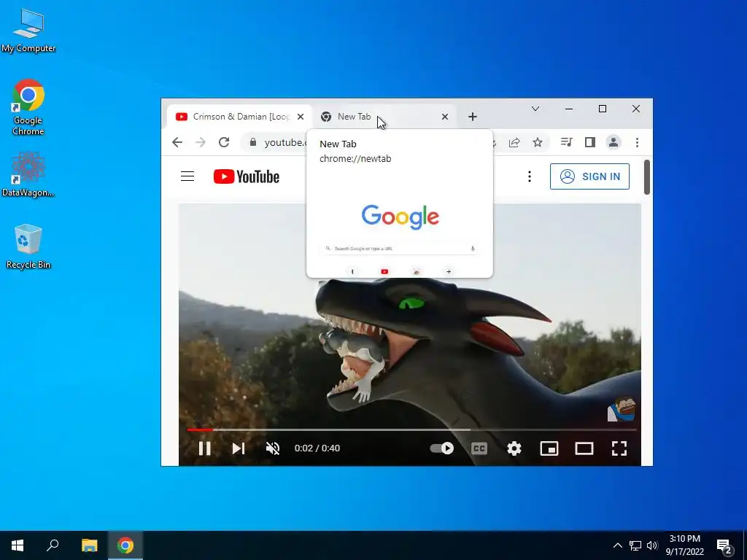This screenshot has height=560, width=747.
Task: Open File Explorer from taskbar
Action: coord(89,545)
